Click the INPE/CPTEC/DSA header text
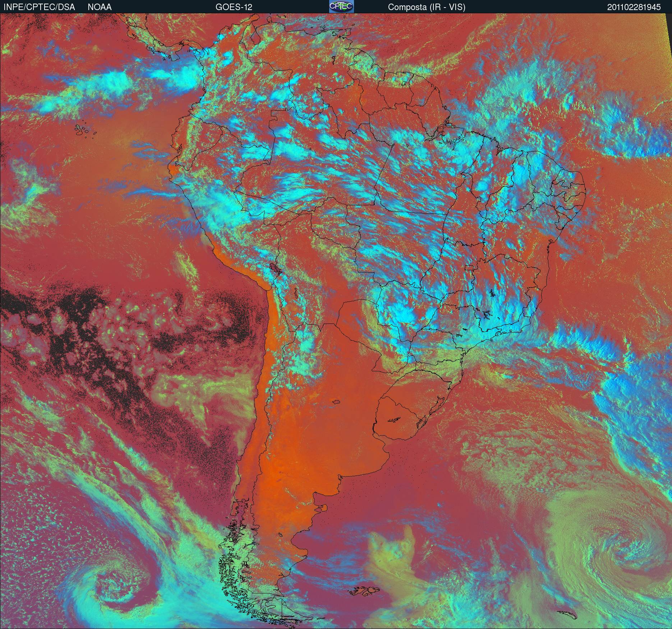 (x=39, y=7)
